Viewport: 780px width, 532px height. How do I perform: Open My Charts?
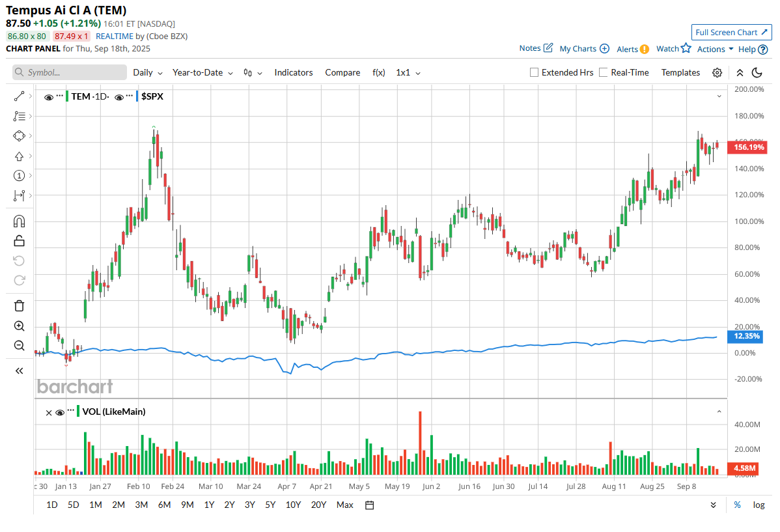(x=584, y=49)
